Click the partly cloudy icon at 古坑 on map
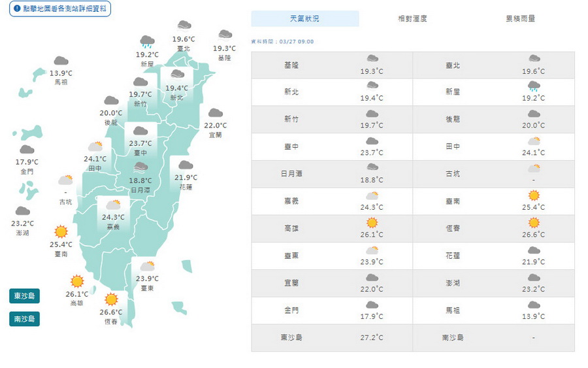 [x=65, y=180]
